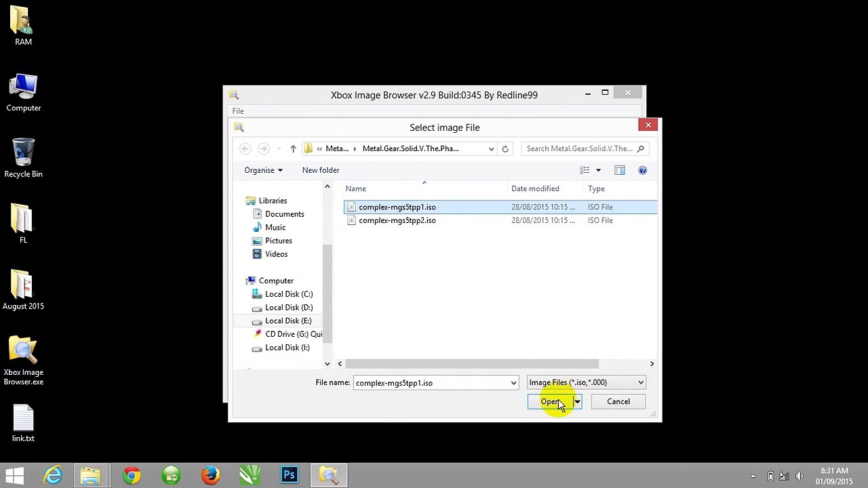Click the Meta... breadcrumb in address bar

pos(336,148)
